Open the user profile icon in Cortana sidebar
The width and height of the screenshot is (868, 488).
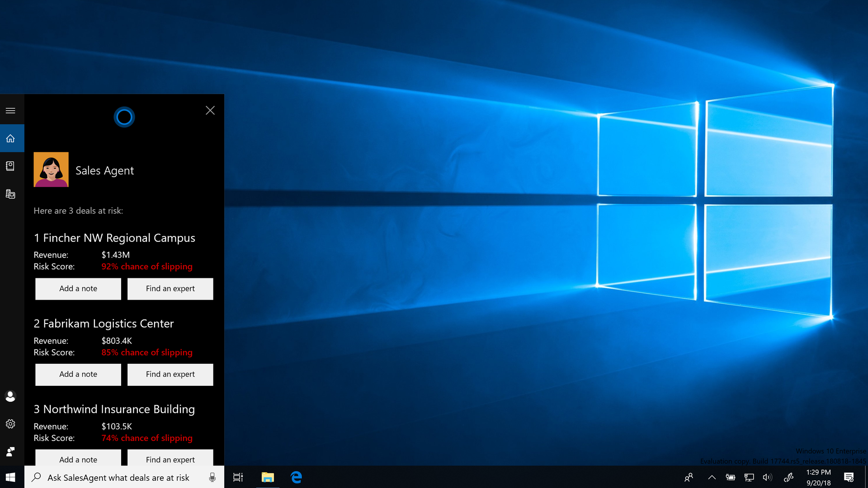pos(10,396)
